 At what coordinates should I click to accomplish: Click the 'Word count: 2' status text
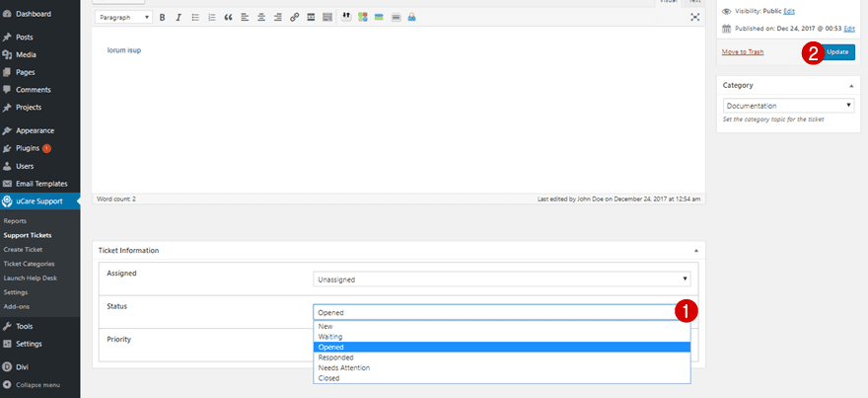[116, 199]
